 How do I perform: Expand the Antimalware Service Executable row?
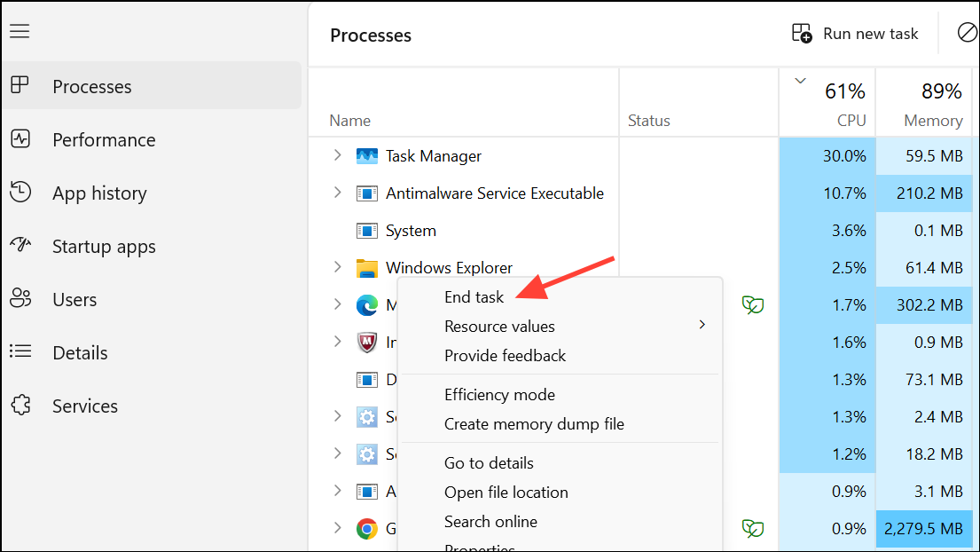click(337, 193)
